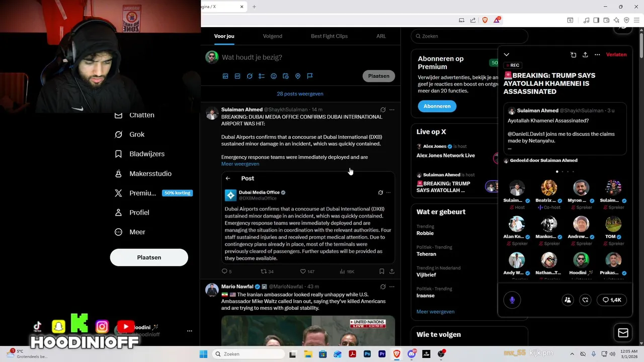The width and height of the screenshot is (644, 362).
Task: Open Alex Jones Network Live space
Action: tap(446, 156)
